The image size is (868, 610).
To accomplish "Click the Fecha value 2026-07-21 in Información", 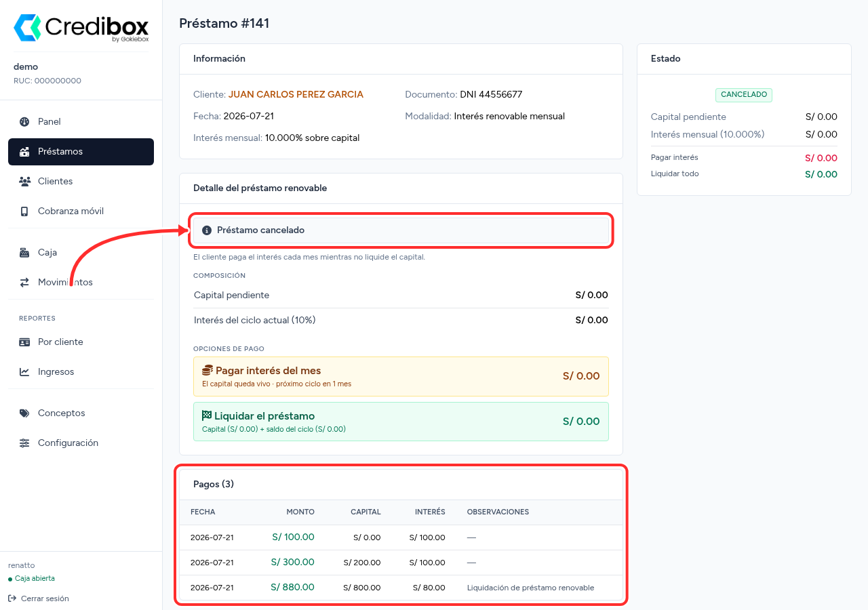I will click(249, 117).
